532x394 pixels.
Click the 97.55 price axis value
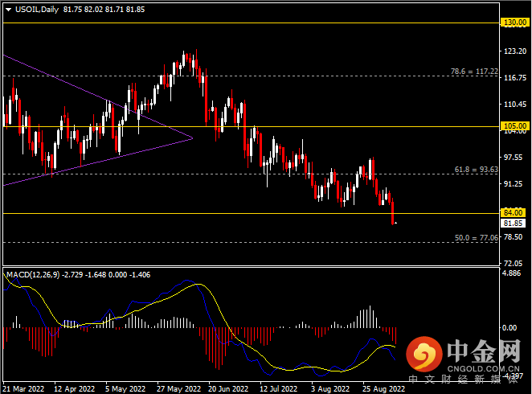513,157
